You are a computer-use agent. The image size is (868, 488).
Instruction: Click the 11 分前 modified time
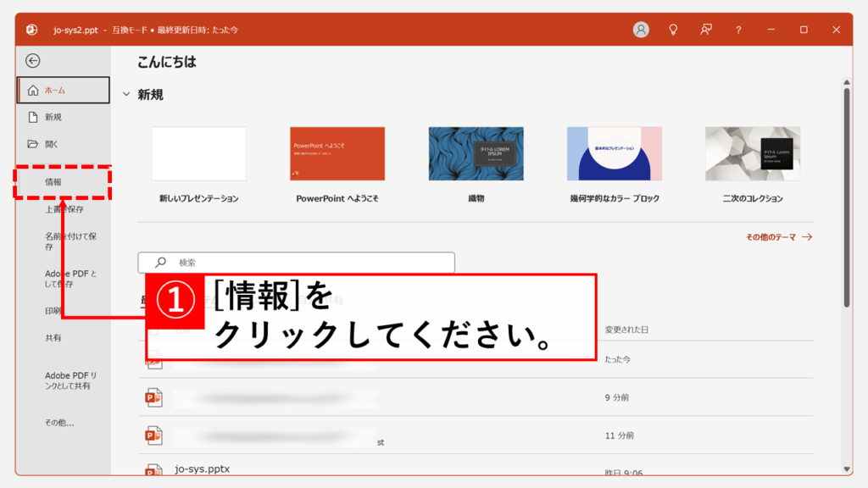[x=619, y=435]
